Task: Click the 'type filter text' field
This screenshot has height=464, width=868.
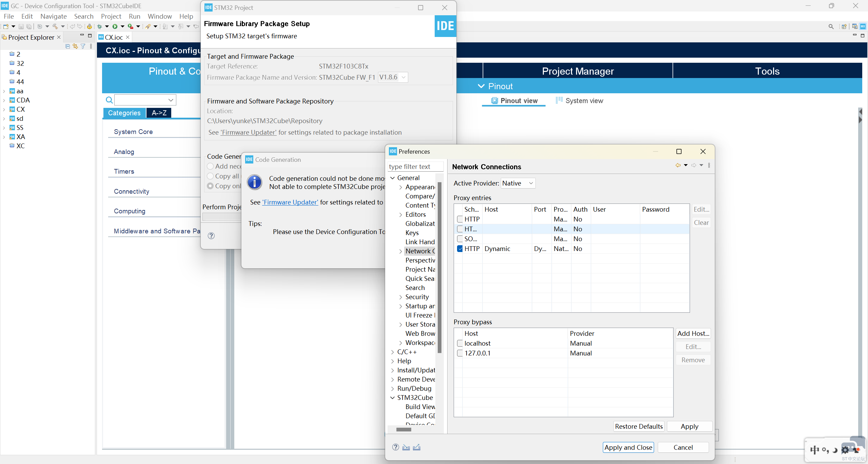Action: click(x=415, y=167)
